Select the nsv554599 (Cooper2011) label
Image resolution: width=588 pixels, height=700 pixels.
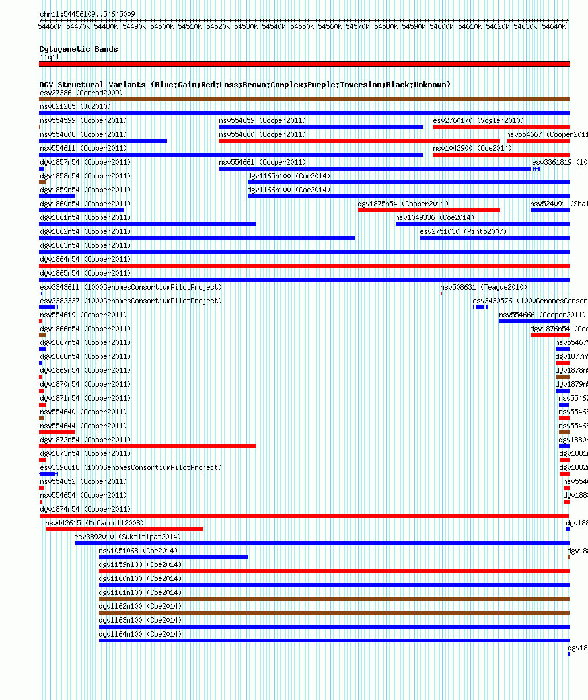pos(83,120)
